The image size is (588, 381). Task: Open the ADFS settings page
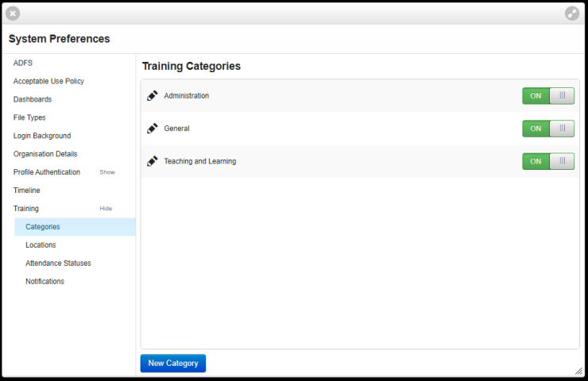(x=23, y=63)
